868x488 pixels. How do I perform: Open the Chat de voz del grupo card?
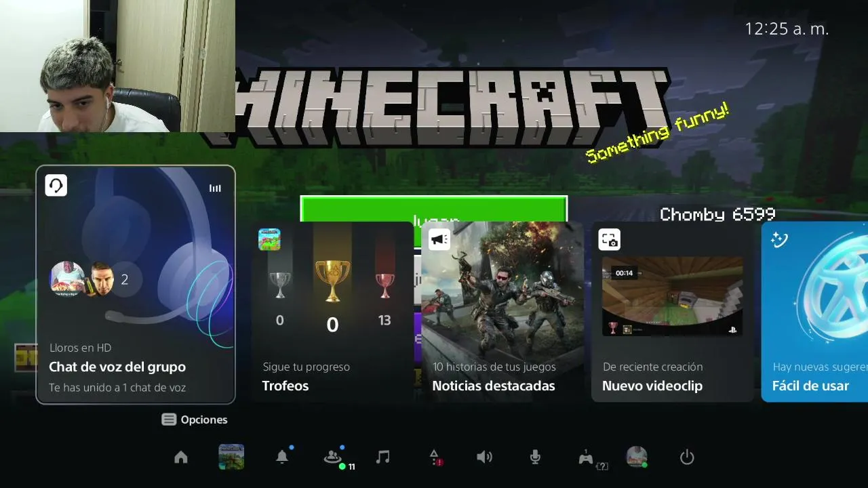pyautogui.click(x=136, y=285)
